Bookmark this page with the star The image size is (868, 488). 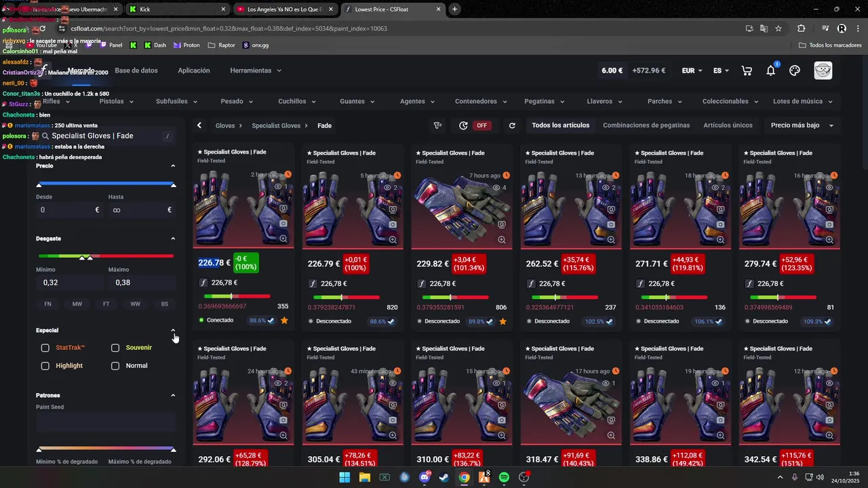(x=778, y=28)
